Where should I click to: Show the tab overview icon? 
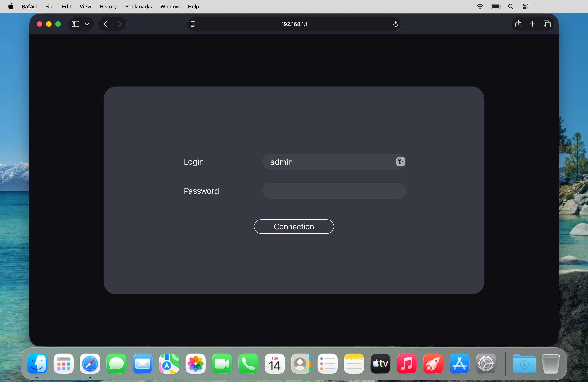pyautogui.click(x=547, y=24)
